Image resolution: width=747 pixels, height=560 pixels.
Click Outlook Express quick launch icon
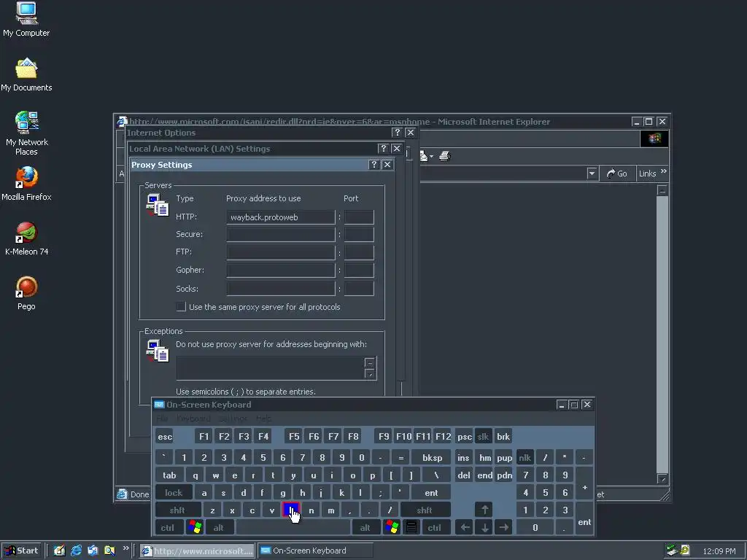tap(93, 551)
